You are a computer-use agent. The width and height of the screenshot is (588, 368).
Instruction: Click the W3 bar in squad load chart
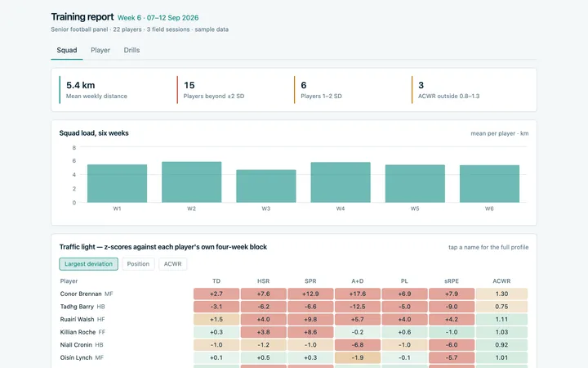(266, 186)
